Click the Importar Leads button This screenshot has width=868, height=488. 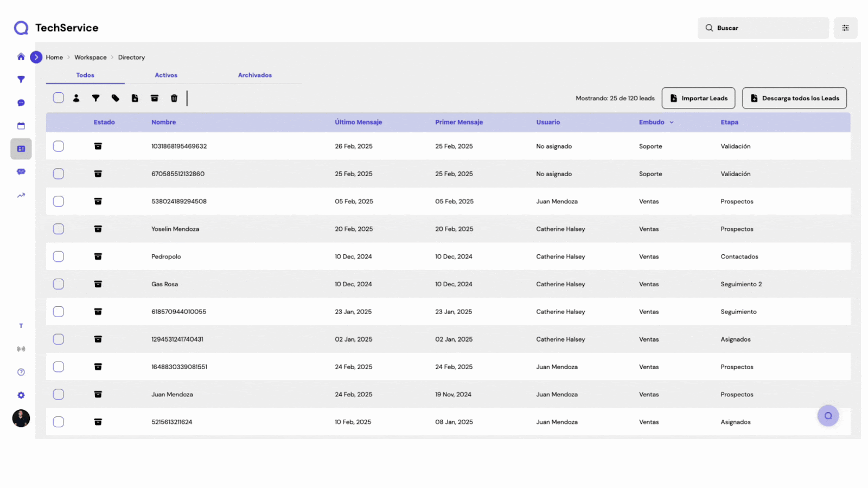coord(698,98)
